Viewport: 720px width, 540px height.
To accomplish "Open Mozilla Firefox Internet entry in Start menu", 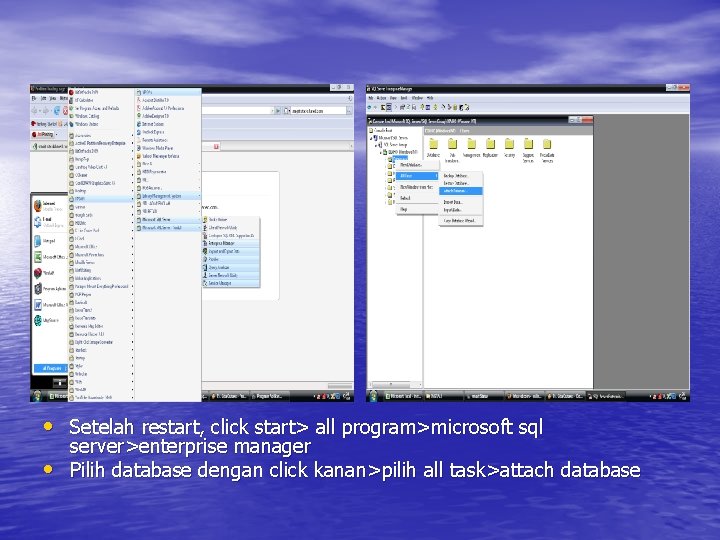I will [x=49, y=206].
